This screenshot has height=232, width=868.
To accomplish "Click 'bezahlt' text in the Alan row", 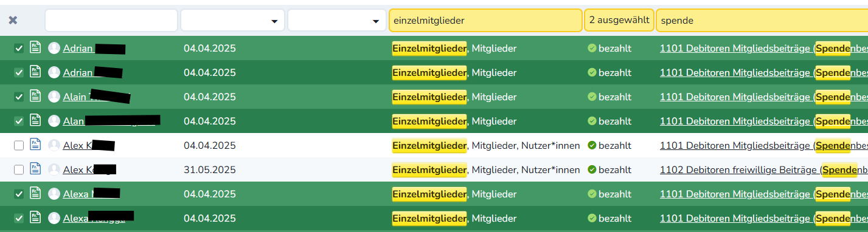I will 615,121.
